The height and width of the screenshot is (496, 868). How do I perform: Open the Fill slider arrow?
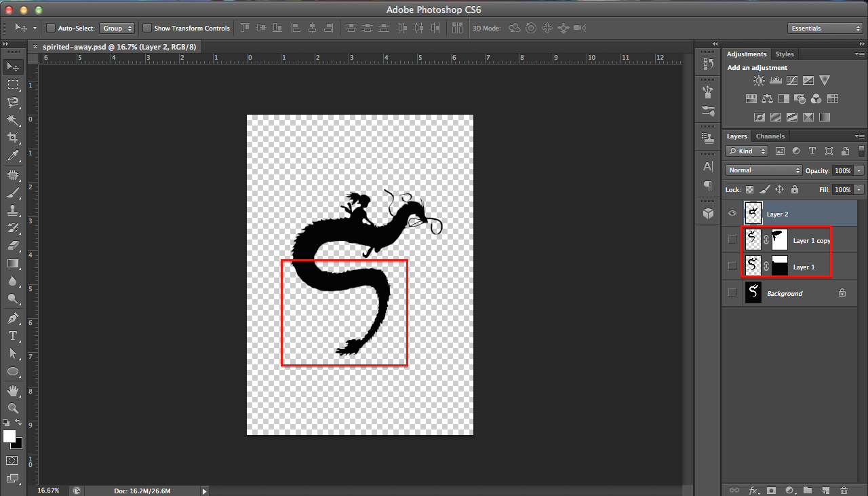click(x=859, y=190)
